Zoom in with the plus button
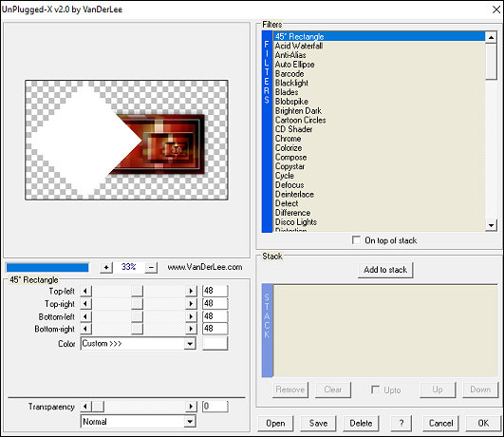 coord(106,267)
